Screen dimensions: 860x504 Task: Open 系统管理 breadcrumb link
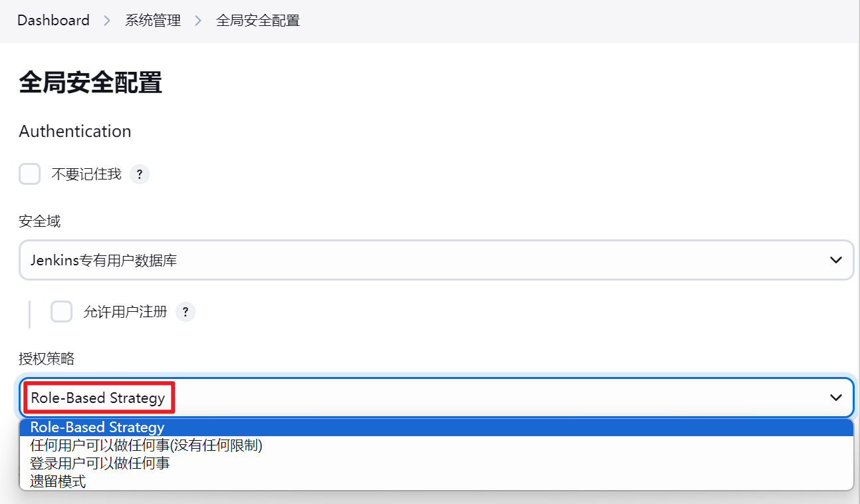point(153,21)
